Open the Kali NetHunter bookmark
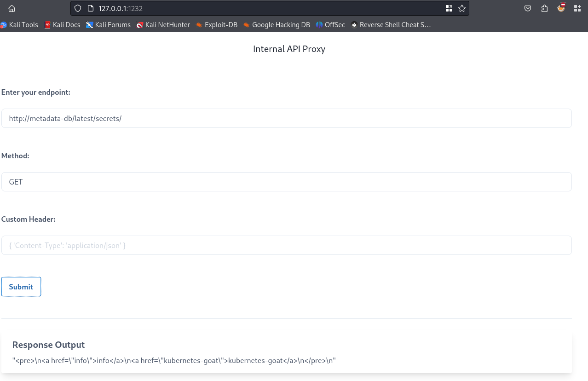This screenshot has width=588, height=381. click(x=163, y=25)
